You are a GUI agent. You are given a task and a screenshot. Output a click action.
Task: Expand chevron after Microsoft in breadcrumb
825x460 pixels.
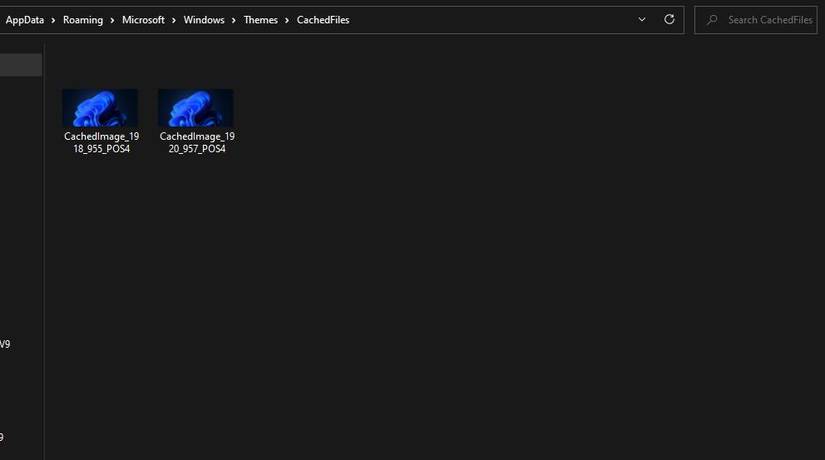(174, 20)
